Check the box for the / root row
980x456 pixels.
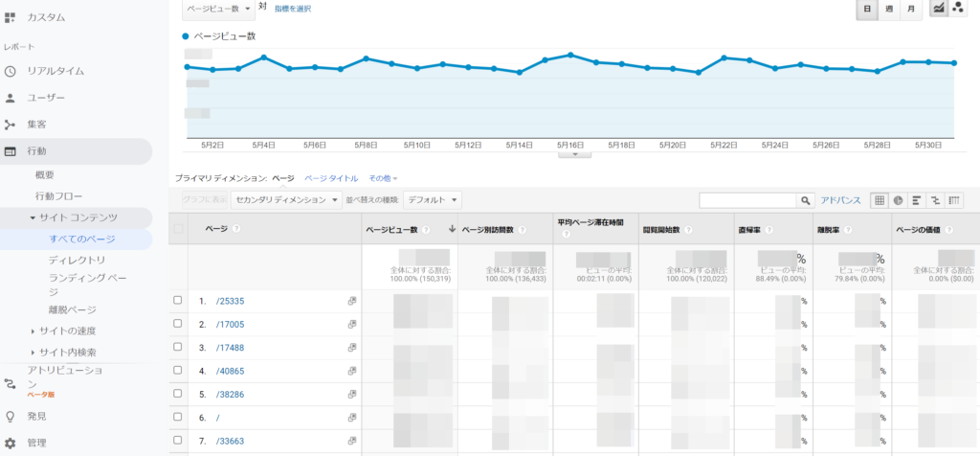pos(177,417)
